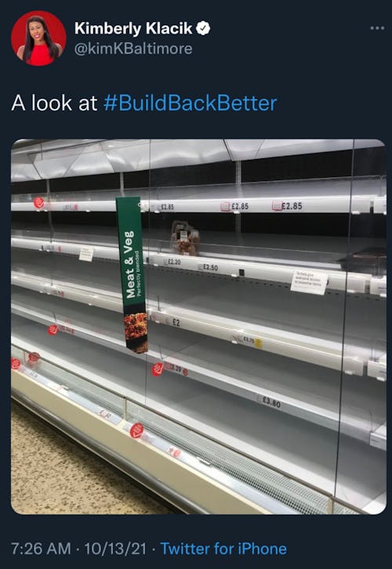Click the lone food package on shelf
Viewport: 392px width, 569px height.
click(x=186, y=239)
